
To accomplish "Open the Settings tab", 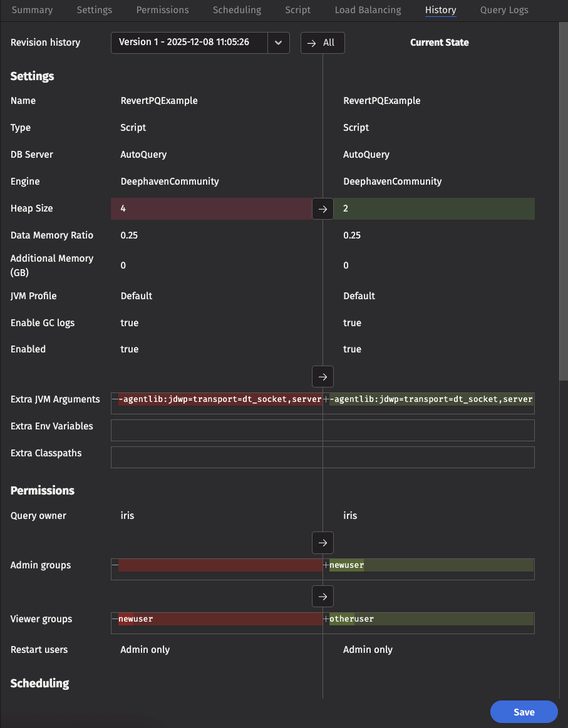I will click(x=94, y=10).
